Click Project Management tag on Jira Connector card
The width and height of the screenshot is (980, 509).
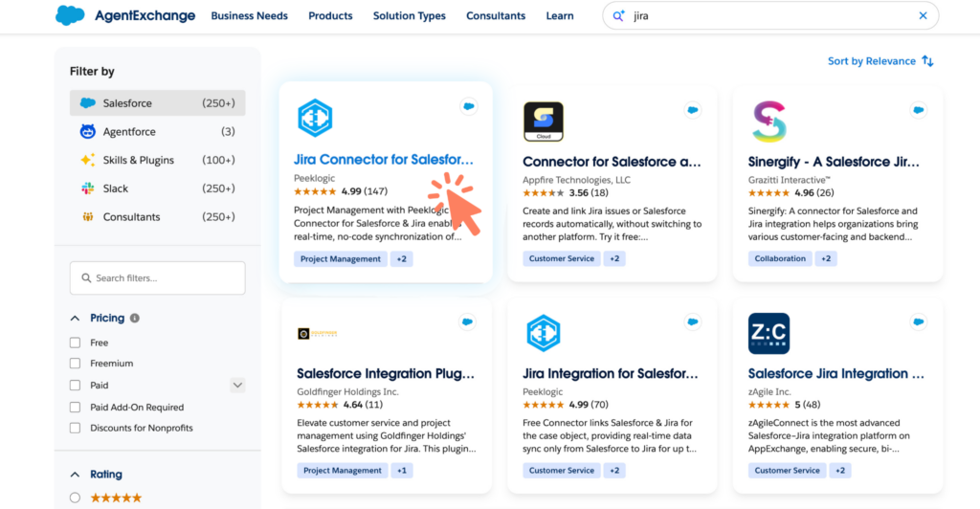coord(340,258)
